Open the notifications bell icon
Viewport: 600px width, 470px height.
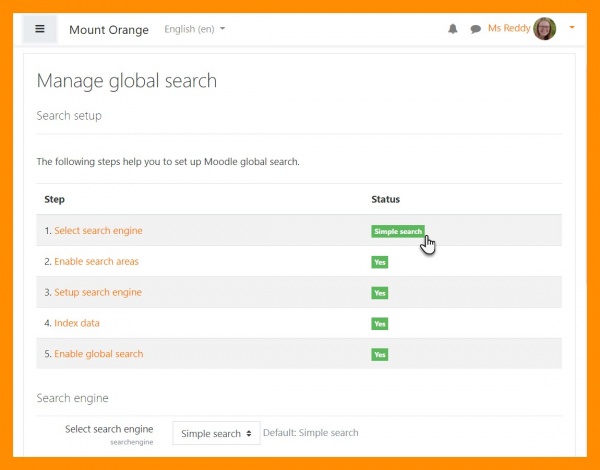point(453,29)
